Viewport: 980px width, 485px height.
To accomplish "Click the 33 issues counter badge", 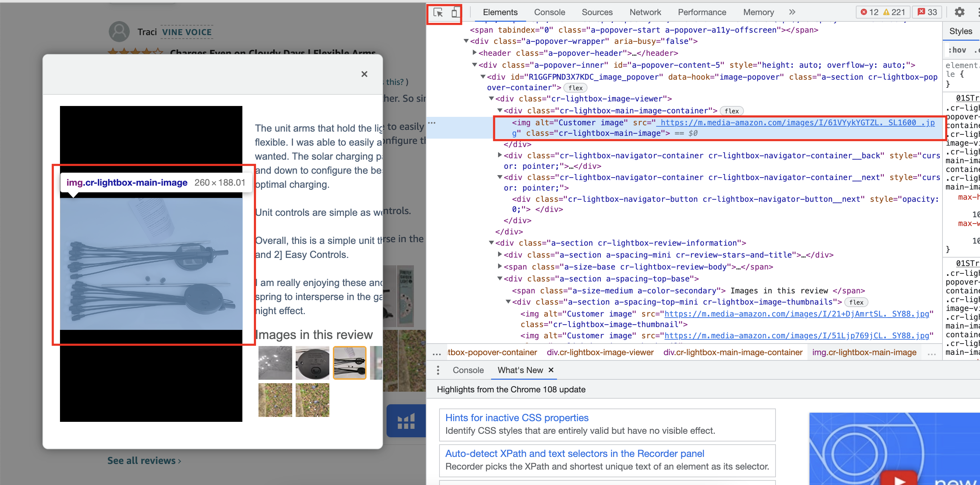I will pyautogui.click(x=927, y=12).
